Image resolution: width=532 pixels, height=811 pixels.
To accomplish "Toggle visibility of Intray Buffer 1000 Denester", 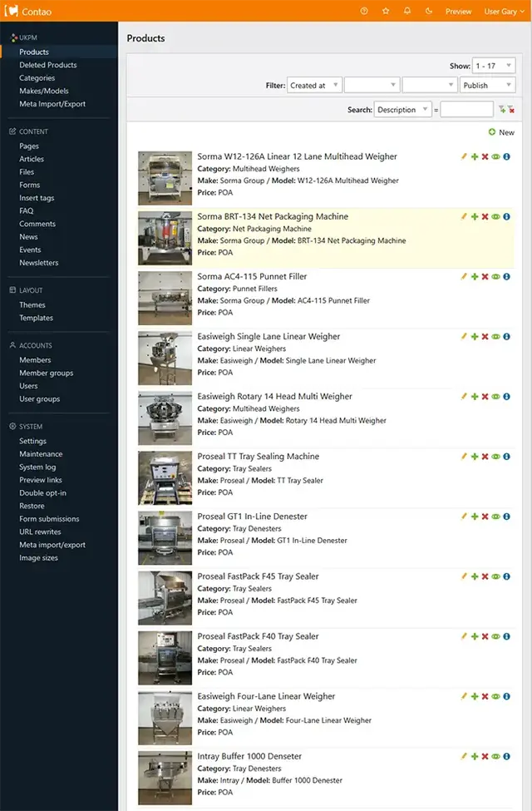I will coord(495,756).
